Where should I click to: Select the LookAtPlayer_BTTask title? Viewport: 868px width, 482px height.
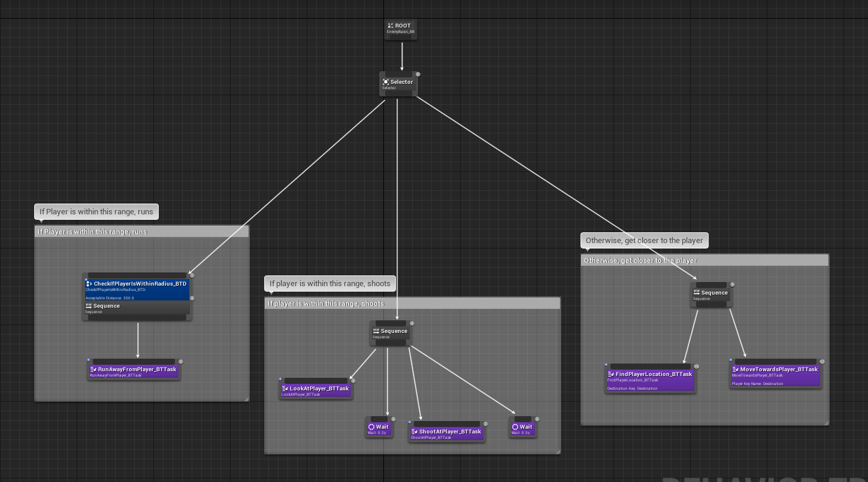pos(319,389)
